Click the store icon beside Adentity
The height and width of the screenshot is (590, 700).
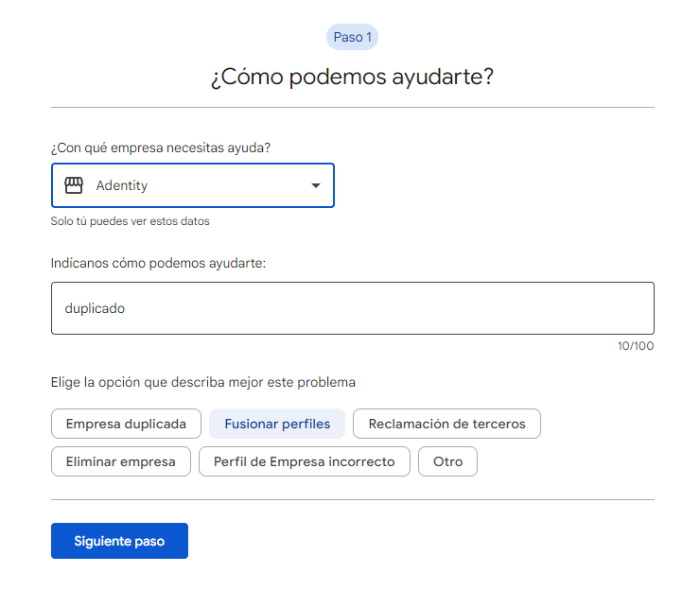pyautogui.click(x=74, y=185)
